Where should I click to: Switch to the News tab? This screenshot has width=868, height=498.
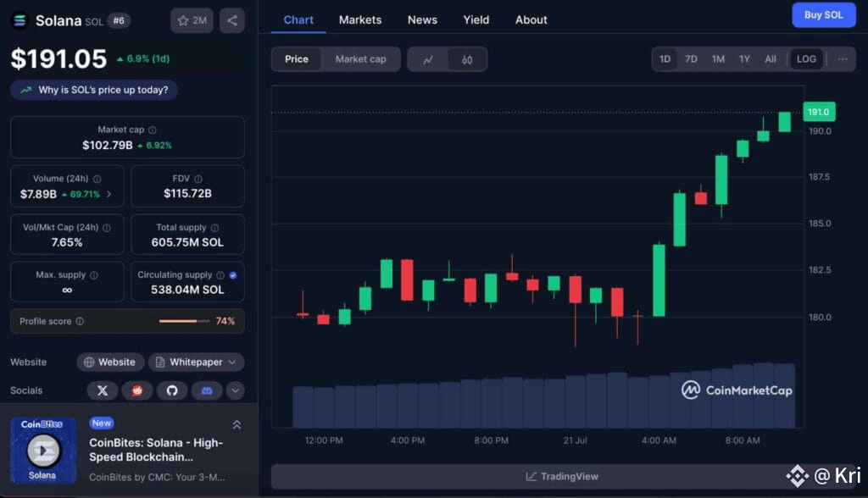tap(422, 20)
